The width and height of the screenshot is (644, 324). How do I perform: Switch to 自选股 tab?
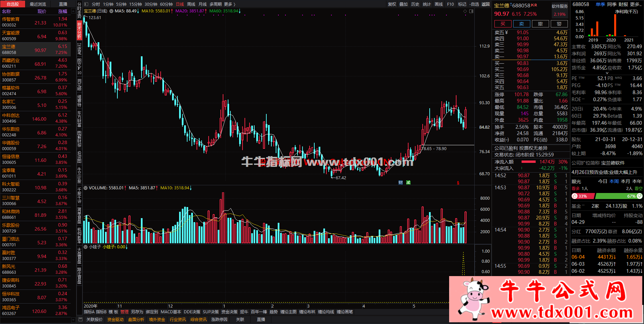tap(13, 4)
